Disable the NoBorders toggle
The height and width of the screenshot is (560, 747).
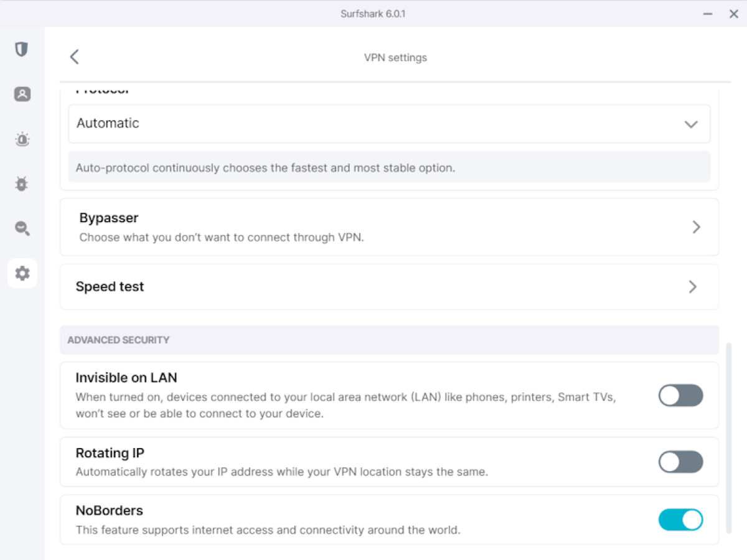pos(680,520)
